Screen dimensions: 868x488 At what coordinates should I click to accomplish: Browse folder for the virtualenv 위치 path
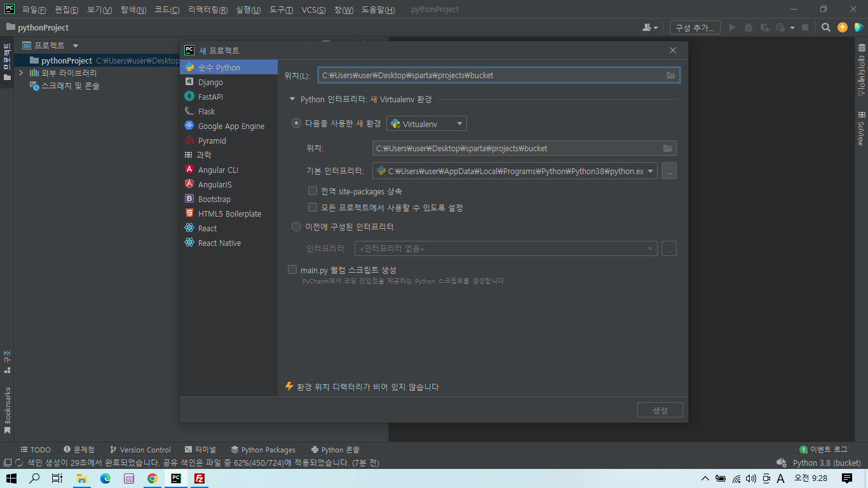[x=668, y=148]
